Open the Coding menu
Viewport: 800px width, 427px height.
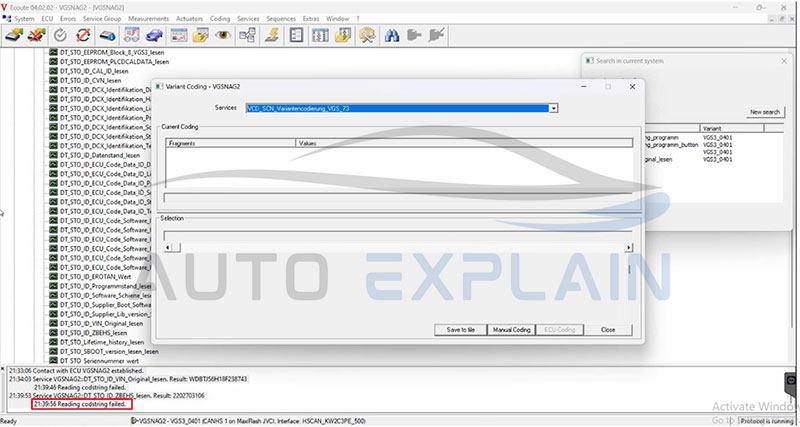(x=220, y=19)
